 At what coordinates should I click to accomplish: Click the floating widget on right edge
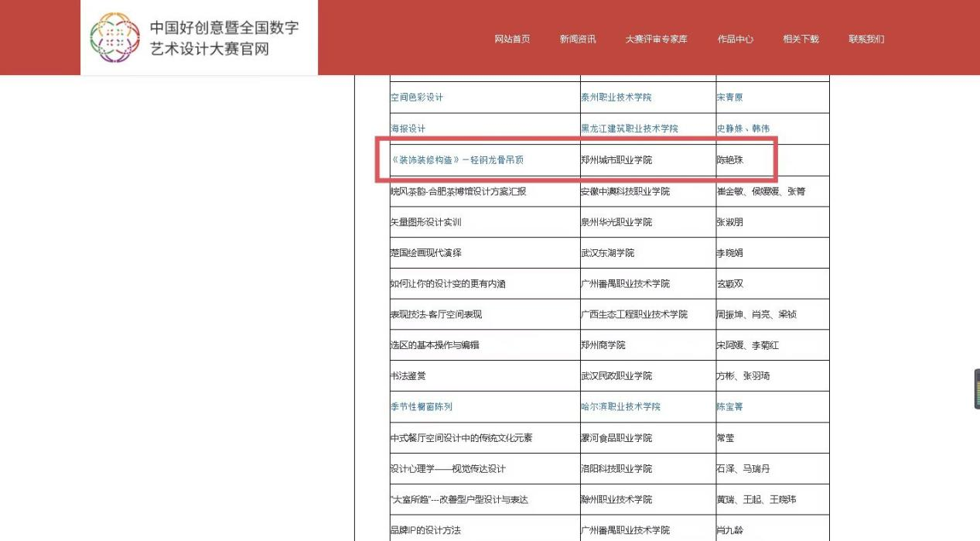976,389
